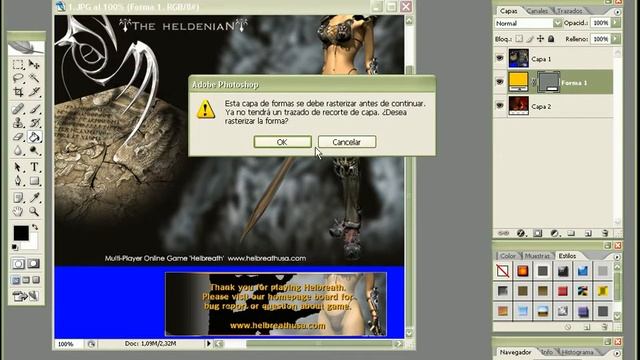Viewport: 640px width, 360px height.
Task: Apply the red style swatch
Action: (x=562, y=291)
